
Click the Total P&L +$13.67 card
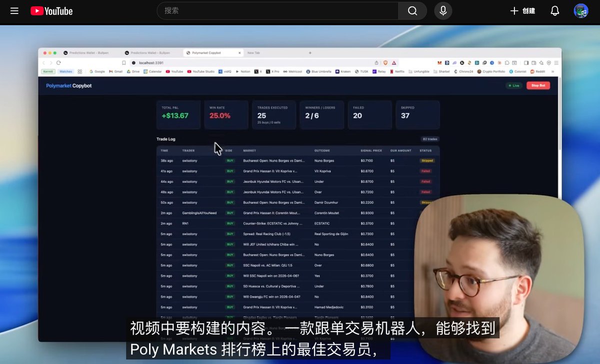click(178, 115)
